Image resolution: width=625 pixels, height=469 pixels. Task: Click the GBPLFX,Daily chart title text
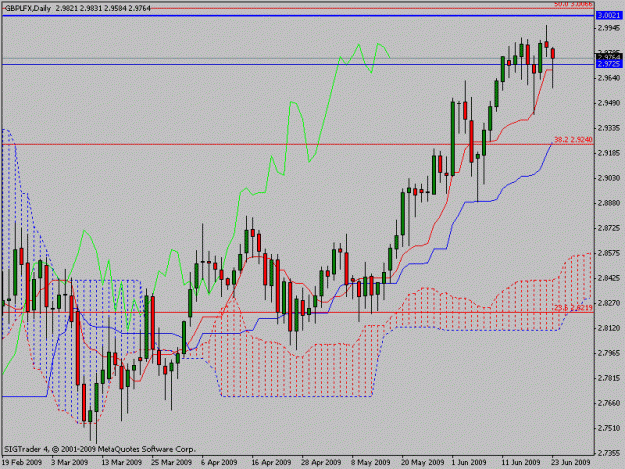point(28,8)
